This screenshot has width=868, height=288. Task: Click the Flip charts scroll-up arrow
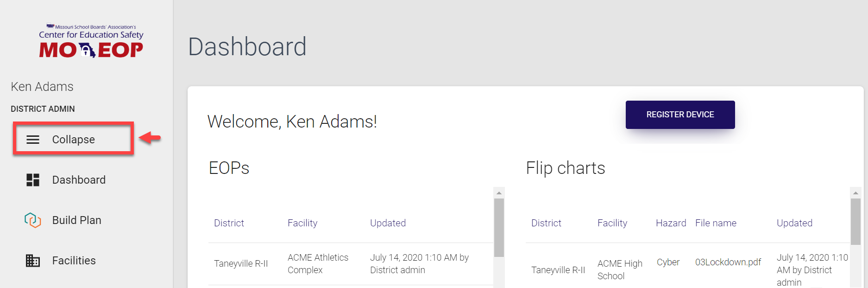855,192
